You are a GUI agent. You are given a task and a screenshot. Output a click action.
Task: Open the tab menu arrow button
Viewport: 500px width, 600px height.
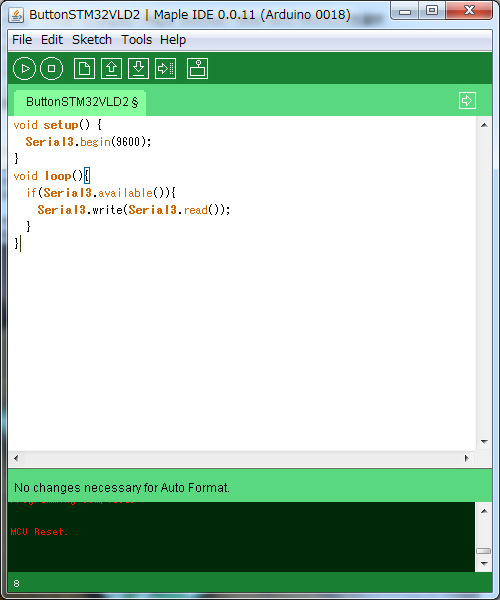[x=467, y=101]
